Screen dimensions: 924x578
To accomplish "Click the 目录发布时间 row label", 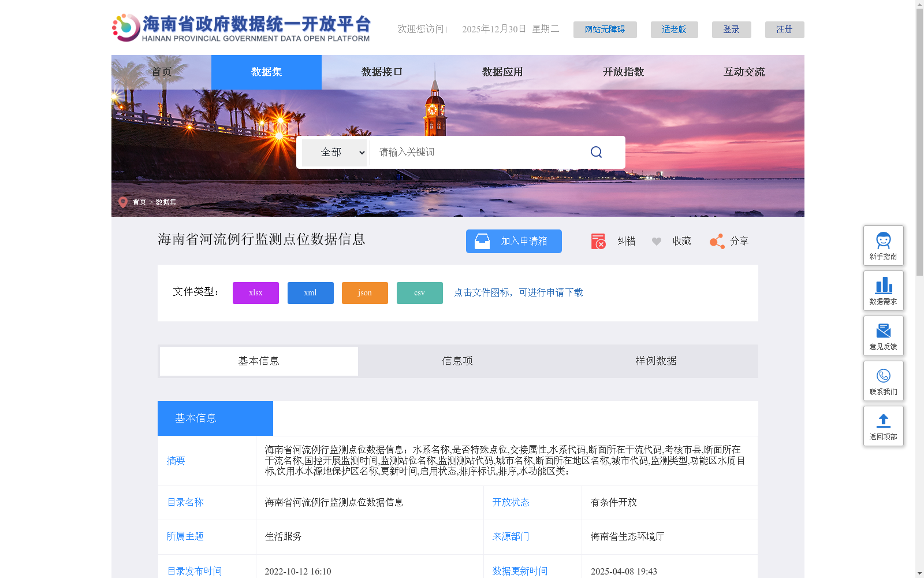I will click(195, 571).
